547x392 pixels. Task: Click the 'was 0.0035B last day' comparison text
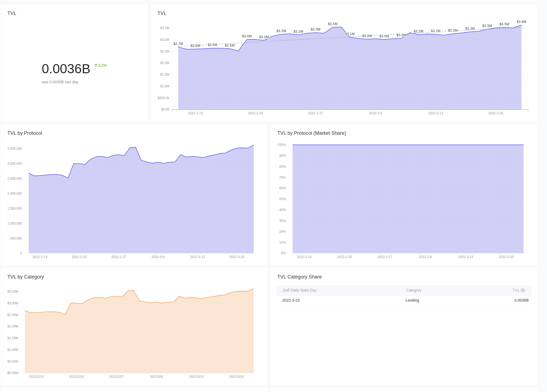pyautogui.click(x=60, y=82)
